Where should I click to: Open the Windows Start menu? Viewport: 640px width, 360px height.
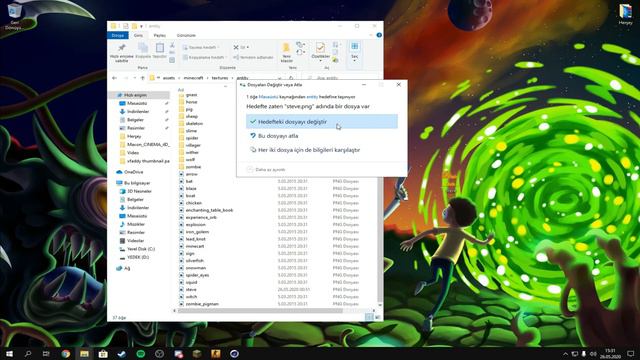click(x=9, y=353)
